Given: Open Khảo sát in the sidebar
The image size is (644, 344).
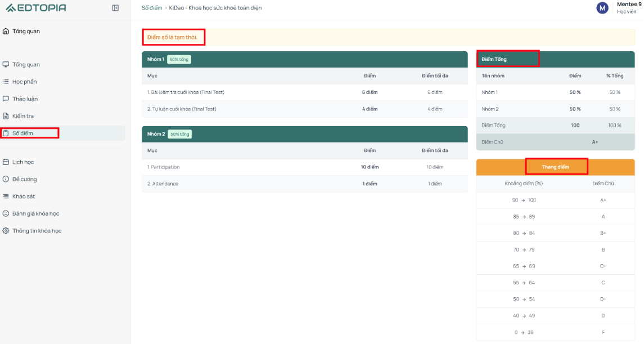Looking at the screenshot, I should pos(63,196).
